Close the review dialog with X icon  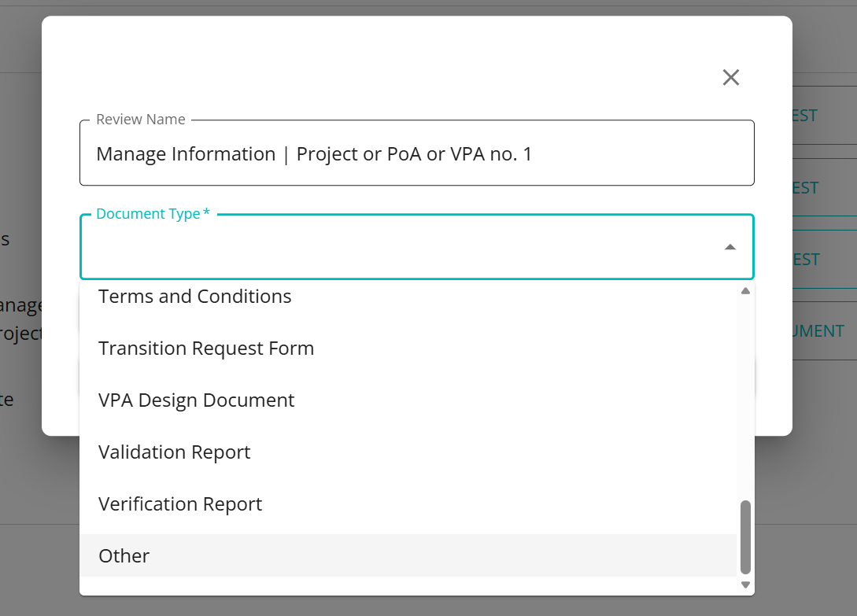click(731, 77)
